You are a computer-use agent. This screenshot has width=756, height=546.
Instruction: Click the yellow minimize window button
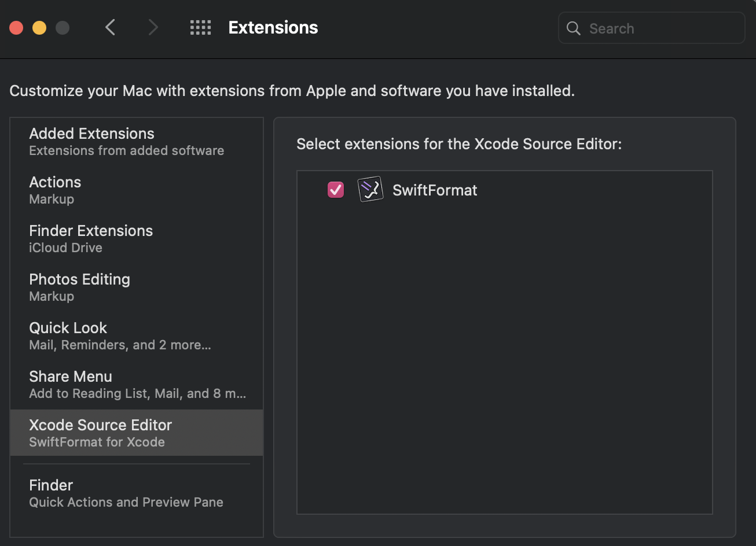(39, 27)
